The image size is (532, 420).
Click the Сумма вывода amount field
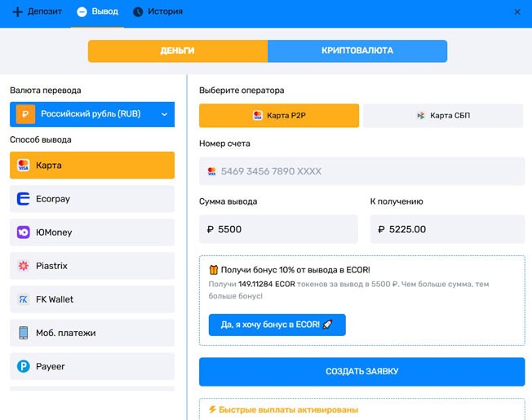(278, 229)
